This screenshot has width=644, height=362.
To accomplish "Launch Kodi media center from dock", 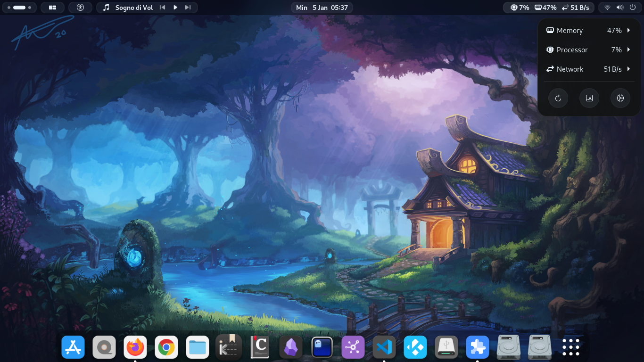I will (x=415, y=347).
